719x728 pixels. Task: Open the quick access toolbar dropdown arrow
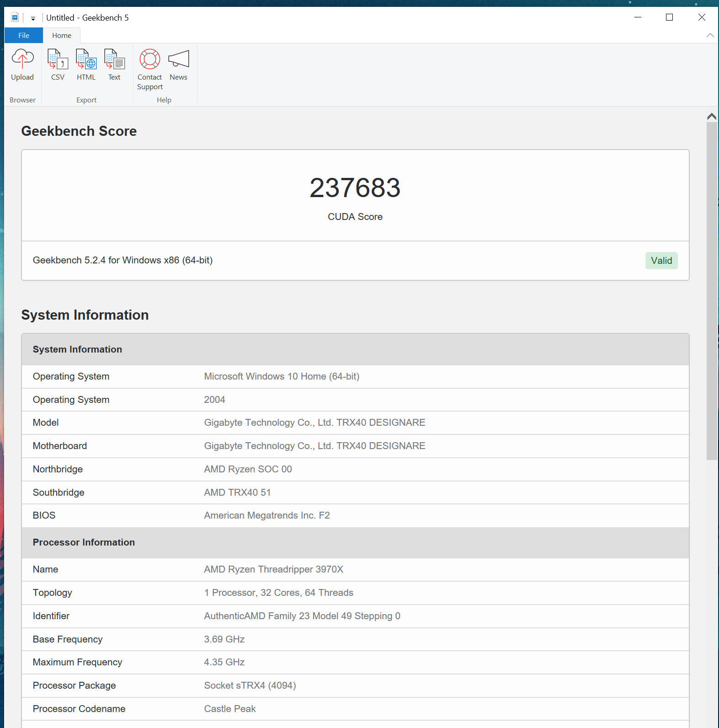click(33, 18)
